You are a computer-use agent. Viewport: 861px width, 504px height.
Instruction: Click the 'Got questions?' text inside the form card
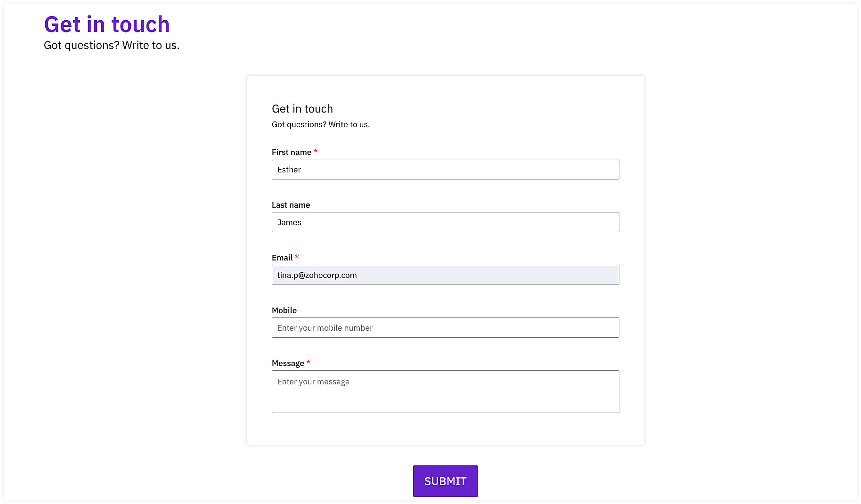(x=321, y=124)
